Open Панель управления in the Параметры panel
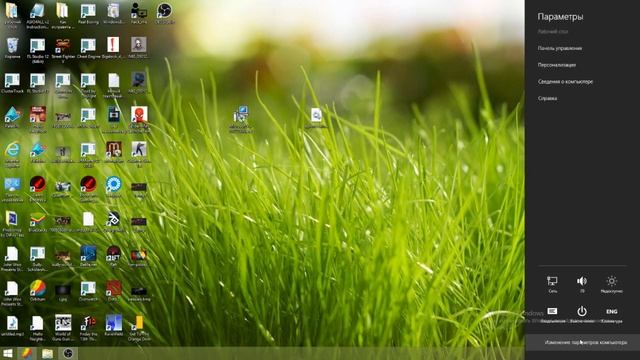Image resolution: width=640 pixels, height=360 pixels. pos(560,48)
